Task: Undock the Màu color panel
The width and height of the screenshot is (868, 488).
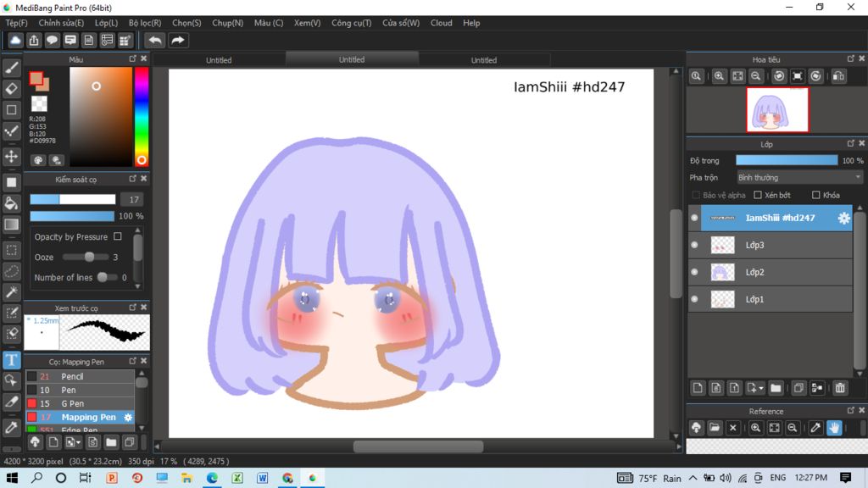Action: 133,58
